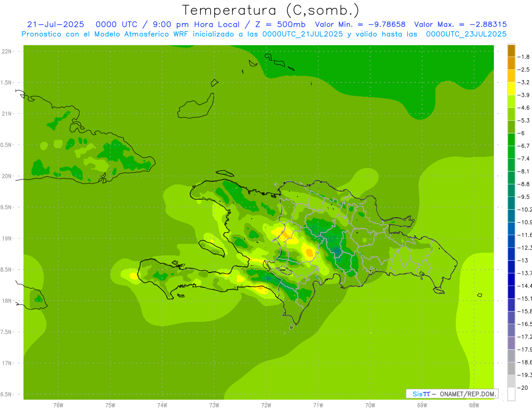The image size is (532, 411).
Task: Click the amber swatch between -2.5 and -3.2
Action: tap(511, 76)
